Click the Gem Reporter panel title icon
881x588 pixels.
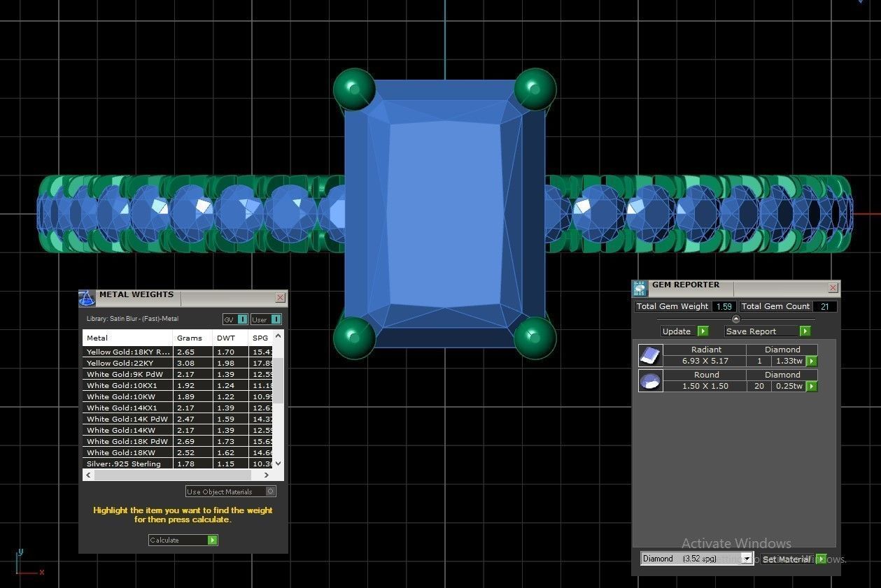(640, 288)
